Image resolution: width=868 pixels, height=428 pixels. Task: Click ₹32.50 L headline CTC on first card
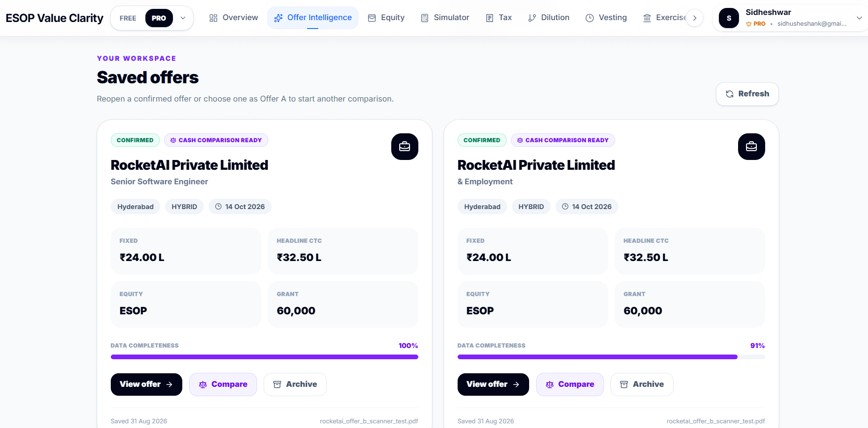(x=299, y=258)
